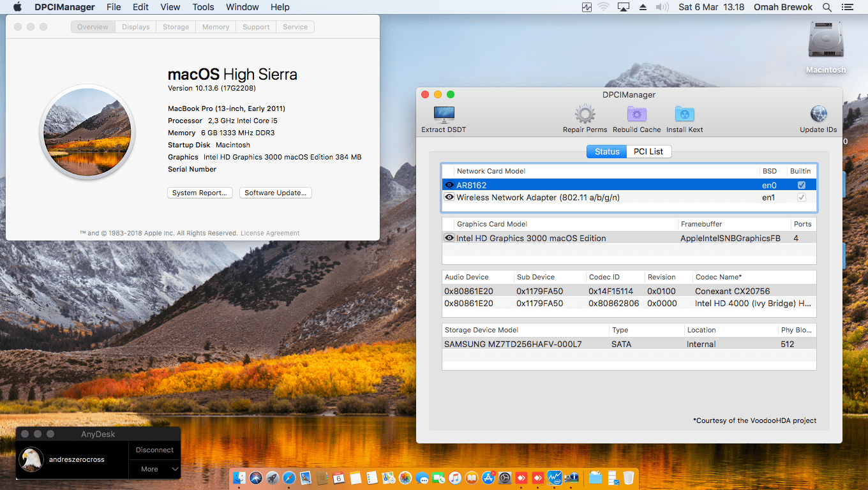This screenshot has height=490, width=868.
Task: Open Contacts book in the Dock
Action: pyautogui.click(x=322, y=478)
